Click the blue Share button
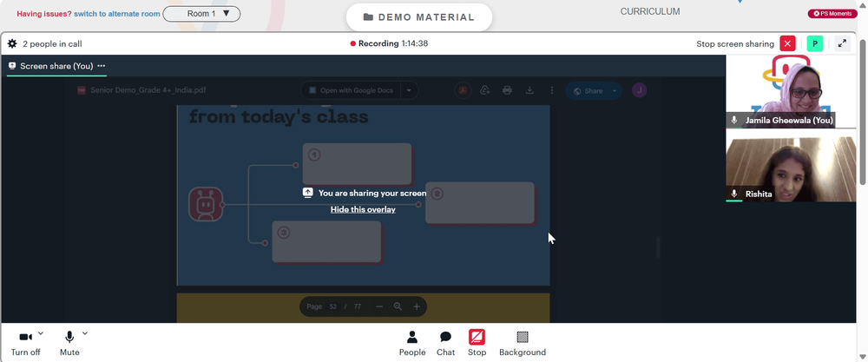This screenshot has width=868, height=362. click(587, 91)
